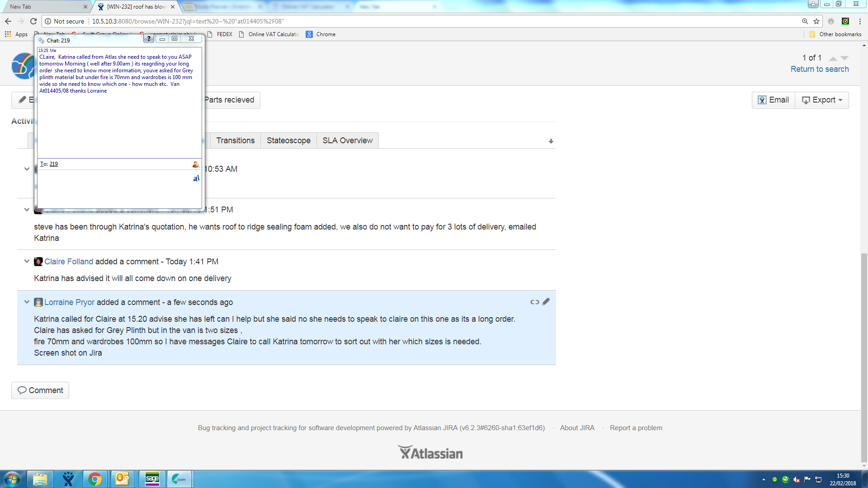This screenshot has width=868, height=488.
Task: Collapse Claire Folland's 1:41 PM comment
Action: click(27, 261)
